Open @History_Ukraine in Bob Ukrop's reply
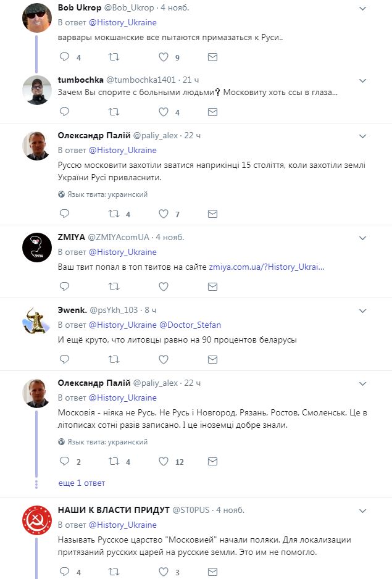Image resolution: width=392 pixels, height=579 pixels. pos(123,22)
